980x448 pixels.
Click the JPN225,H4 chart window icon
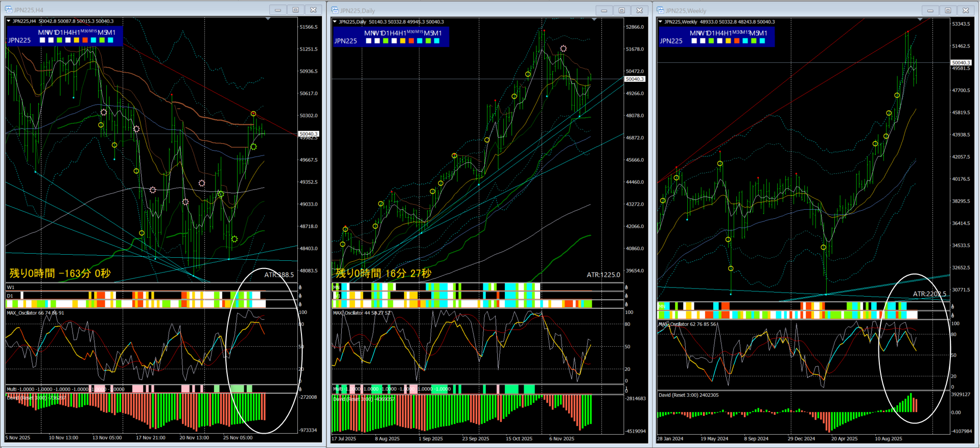8,10
